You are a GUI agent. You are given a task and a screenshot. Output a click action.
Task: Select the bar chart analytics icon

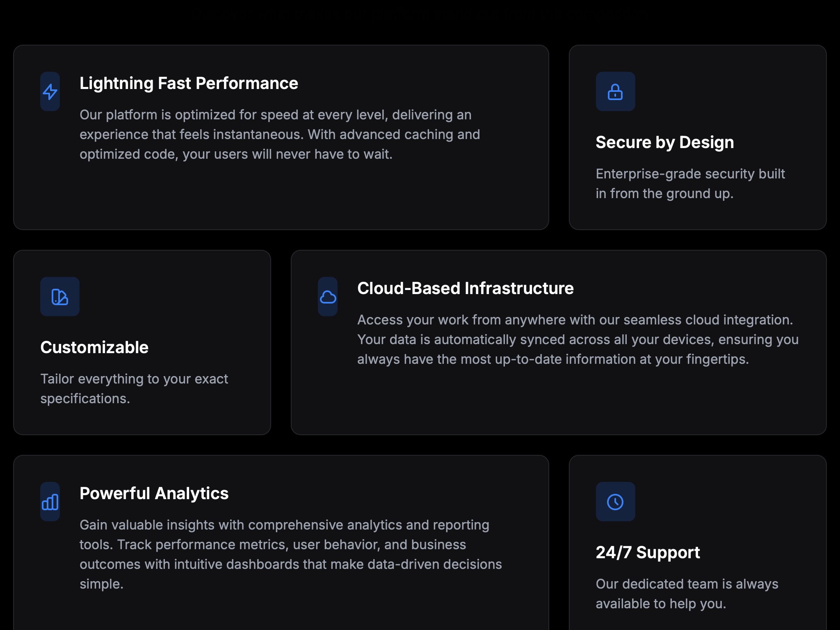click(x=50, y=502)
